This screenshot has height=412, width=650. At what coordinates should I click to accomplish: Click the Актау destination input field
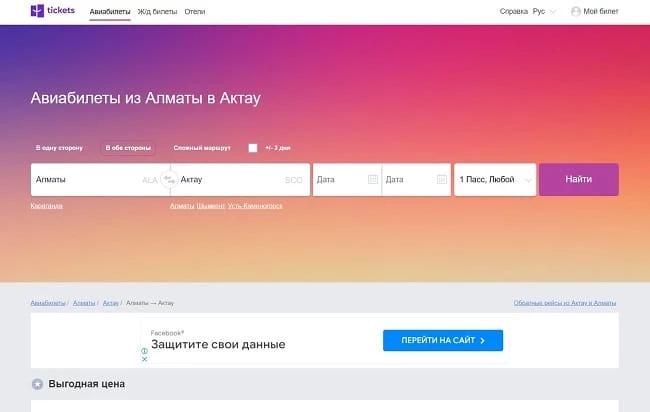coord(240,179)
